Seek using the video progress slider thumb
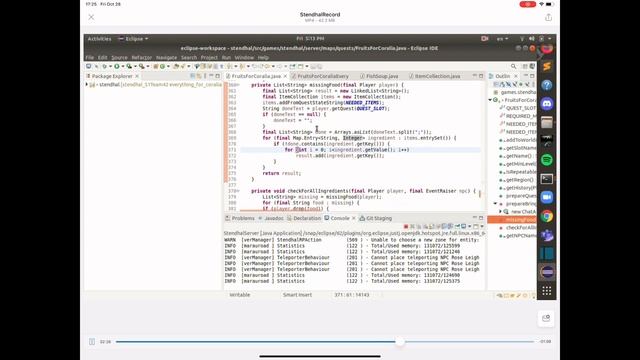The width and height of the screenshot is (640, 360). (x=400, y=341)
